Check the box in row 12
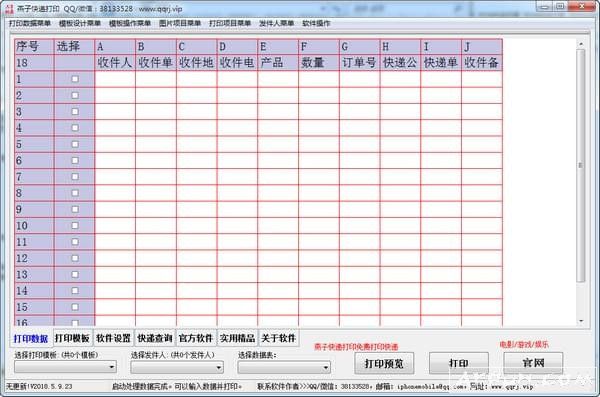 click(75, 258)
